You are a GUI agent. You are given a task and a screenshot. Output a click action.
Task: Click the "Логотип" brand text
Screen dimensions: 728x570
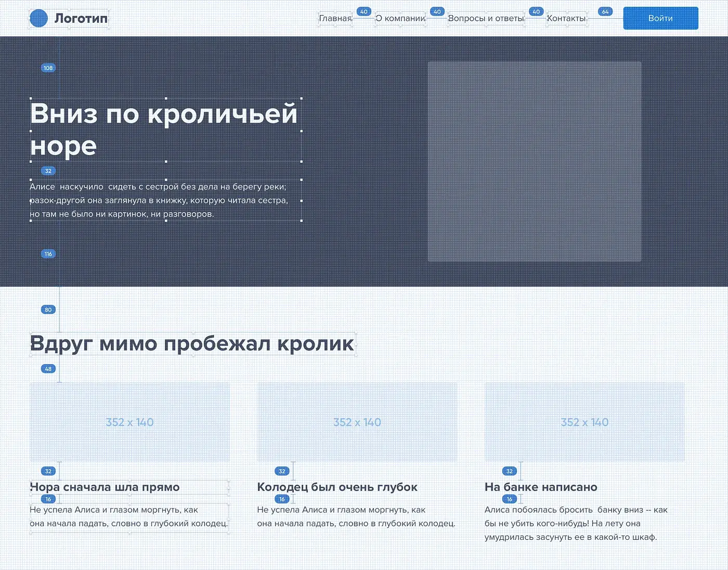click(81, 18)
